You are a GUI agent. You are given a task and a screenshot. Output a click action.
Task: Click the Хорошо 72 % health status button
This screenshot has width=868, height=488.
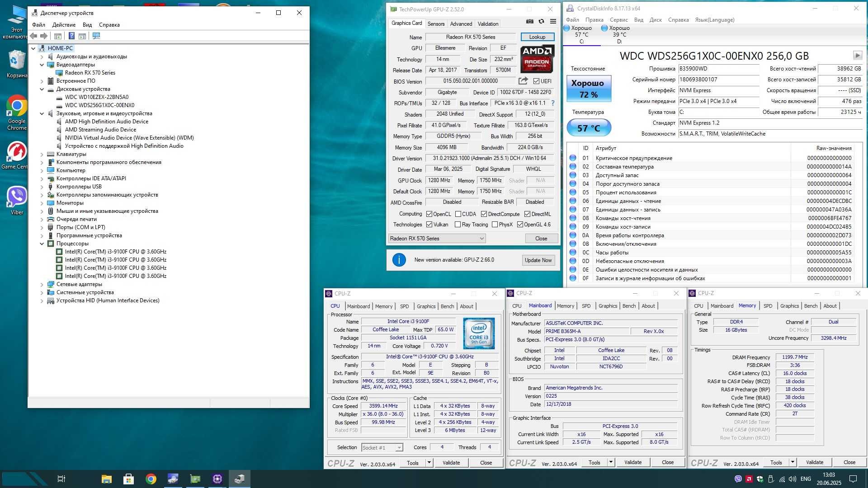tap(589, 89)
